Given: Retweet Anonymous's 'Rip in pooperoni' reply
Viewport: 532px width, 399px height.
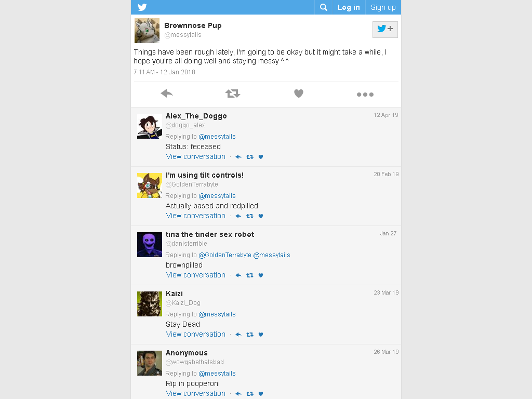Looking at the screenshot, I should 250,394.
